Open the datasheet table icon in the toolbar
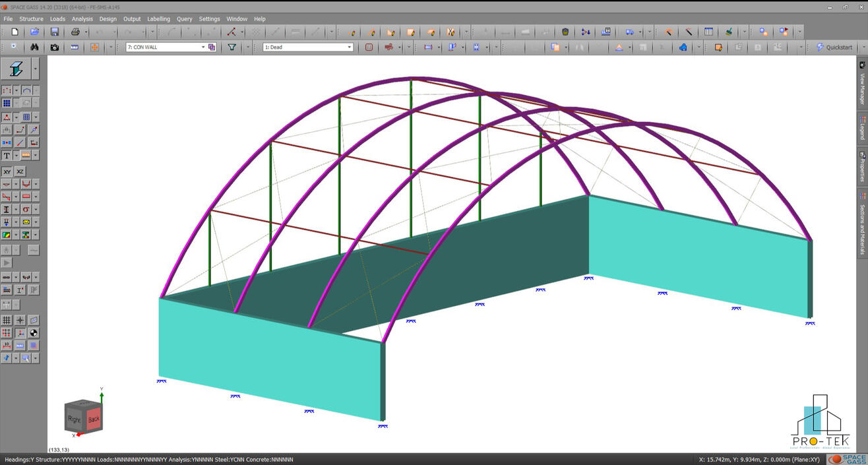 708,32
